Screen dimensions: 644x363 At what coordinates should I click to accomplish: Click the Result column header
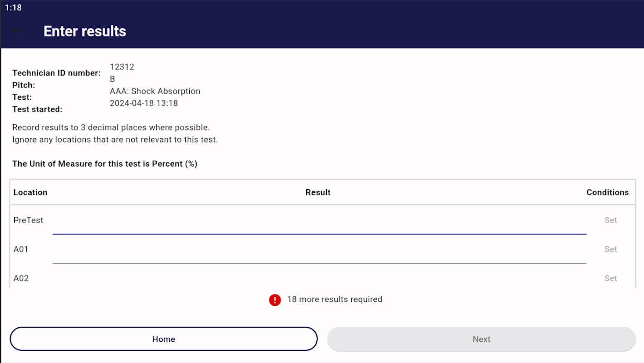[x=318, y=192]
